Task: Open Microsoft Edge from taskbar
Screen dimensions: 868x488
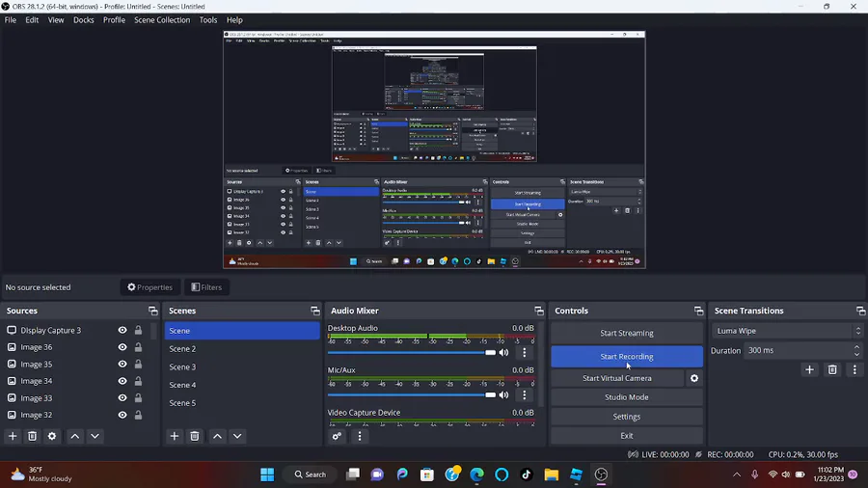Action: [x=476, y=474]
